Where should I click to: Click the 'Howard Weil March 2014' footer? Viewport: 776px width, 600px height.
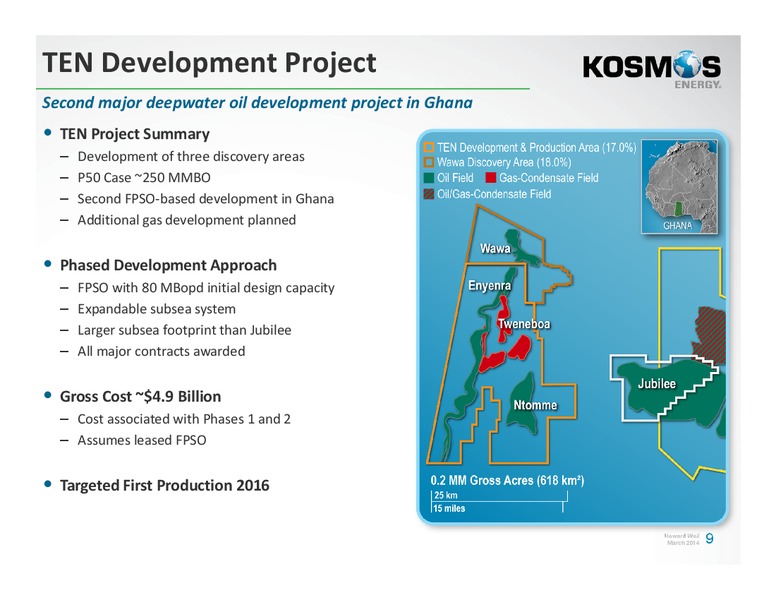coord(682,540)
